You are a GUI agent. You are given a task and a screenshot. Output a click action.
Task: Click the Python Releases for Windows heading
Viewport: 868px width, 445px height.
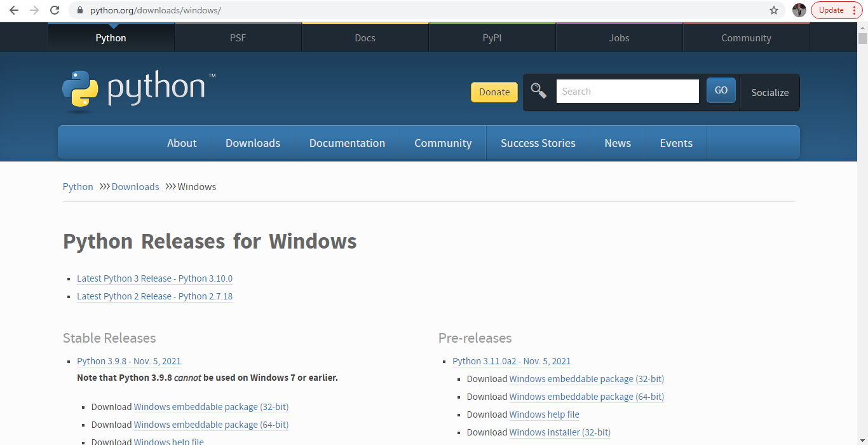[210, 242]
